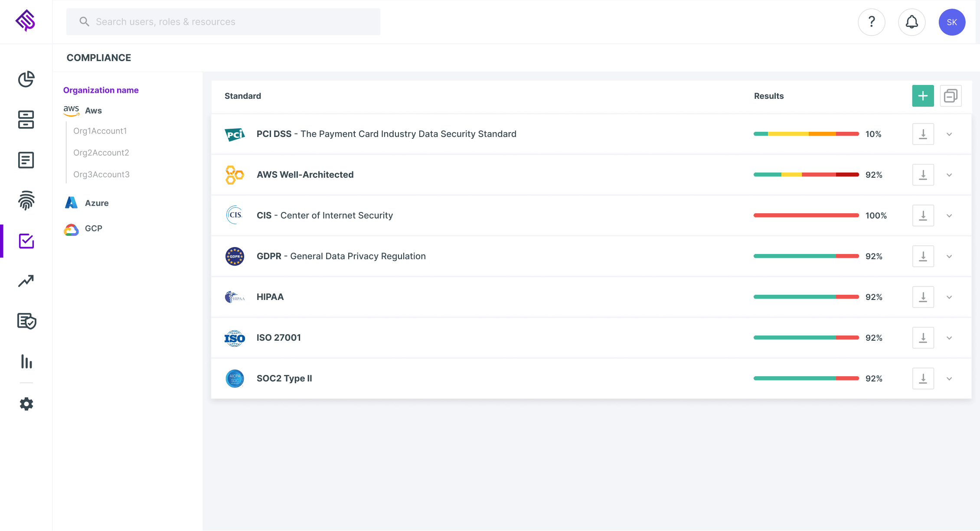Download the CIS report

coord(923,215)
